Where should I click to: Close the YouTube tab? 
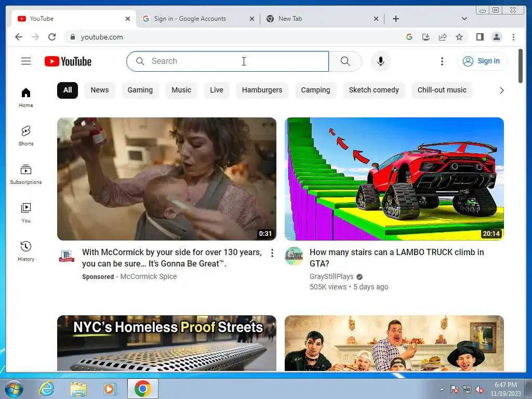(128, 19)
